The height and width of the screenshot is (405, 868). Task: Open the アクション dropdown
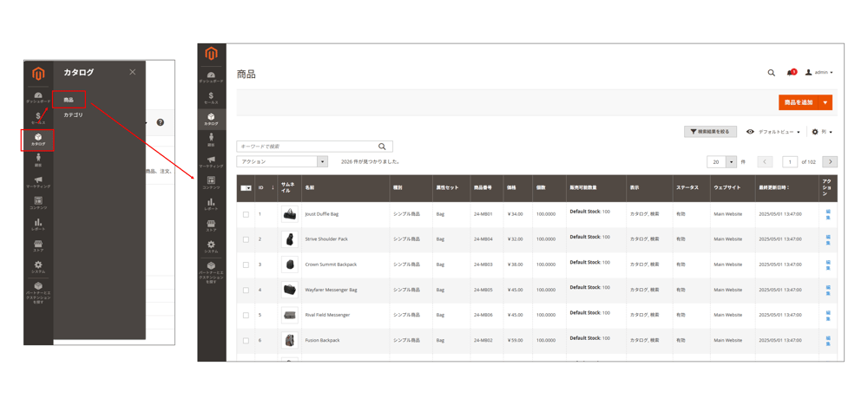282,162
